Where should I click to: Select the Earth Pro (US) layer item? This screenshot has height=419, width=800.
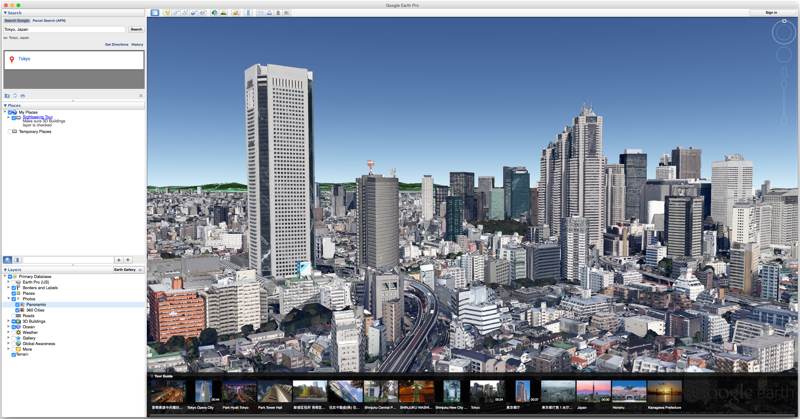[36, 282]
